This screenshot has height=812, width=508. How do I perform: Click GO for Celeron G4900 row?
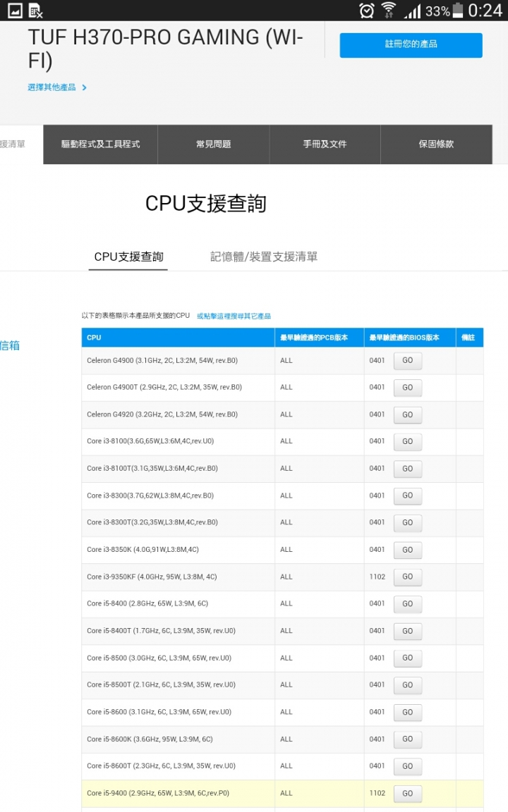coord(408,361)
